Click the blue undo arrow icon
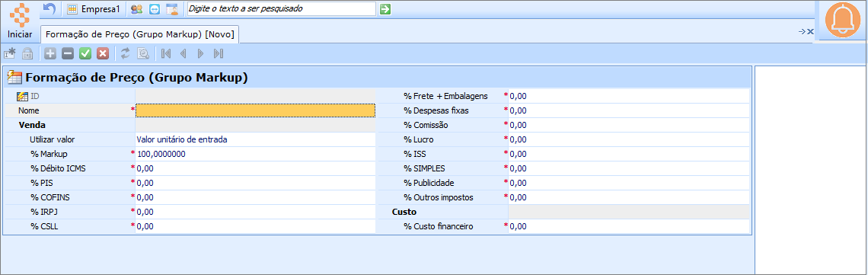 49,9
